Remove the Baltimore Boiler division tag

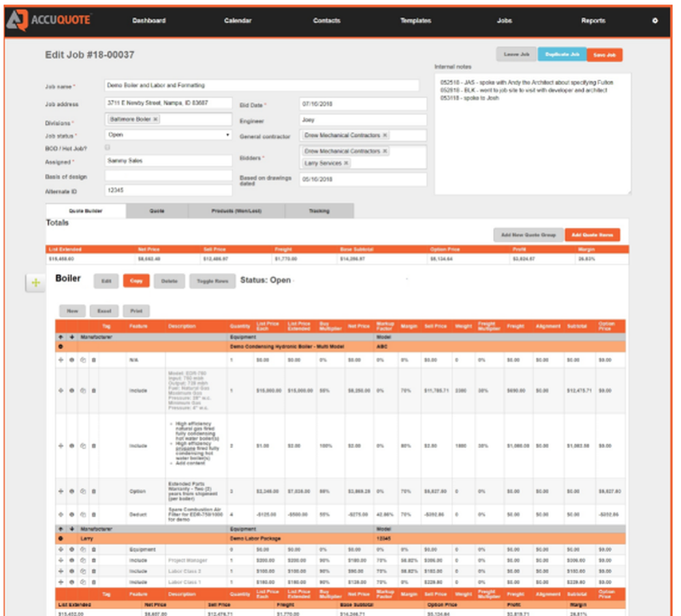[155, 119]
